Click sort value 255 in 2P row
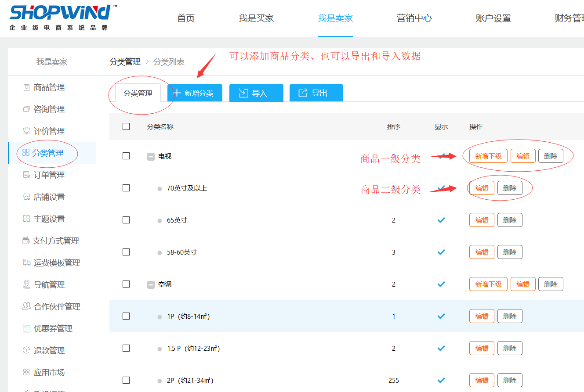 pos(394,380)
